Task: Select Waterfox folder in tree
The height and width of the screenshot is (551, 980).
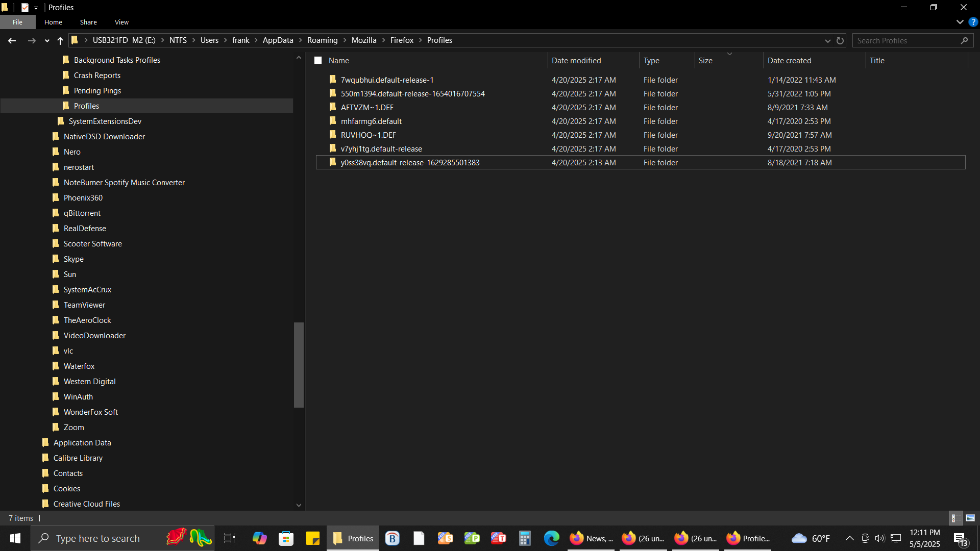Action: pyautogui.click(x=79, y=366)
